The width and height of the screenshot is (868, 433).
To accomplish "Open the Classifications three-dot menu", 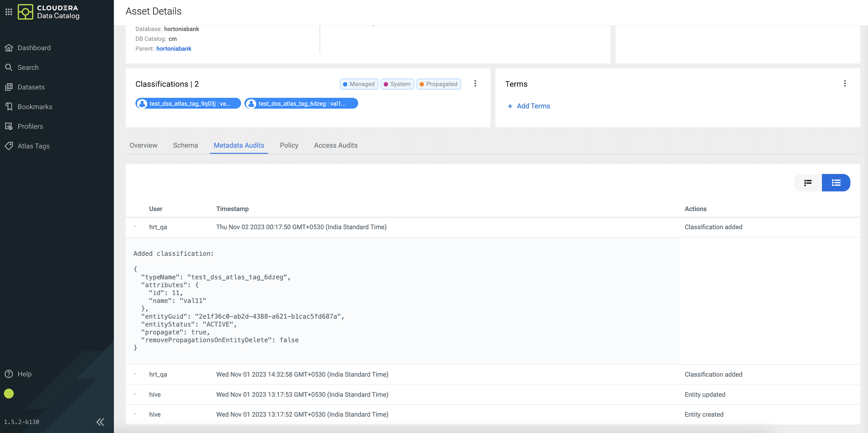I will [x=475, y=84].
